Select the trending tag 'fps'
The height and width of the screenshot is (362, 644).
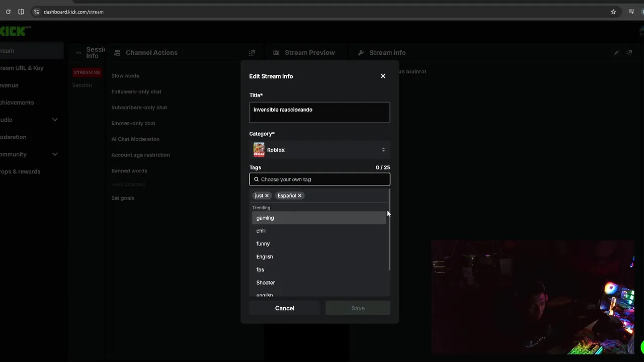tap(319, 270)
